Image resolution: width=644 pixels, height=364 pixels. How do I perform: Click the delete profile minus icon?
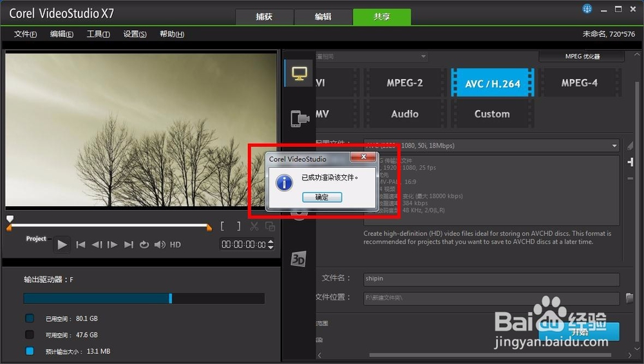pyautogui.click(x=630, y=178)
